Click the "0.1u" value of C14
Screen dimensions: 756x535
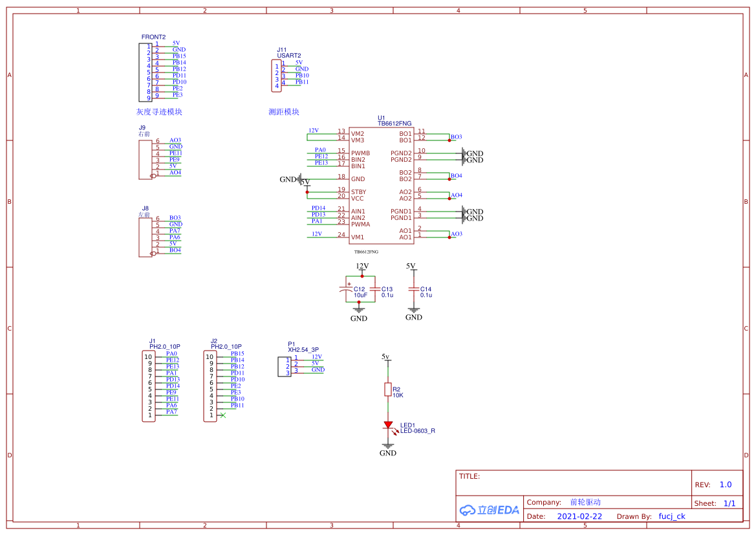(426, 295)
